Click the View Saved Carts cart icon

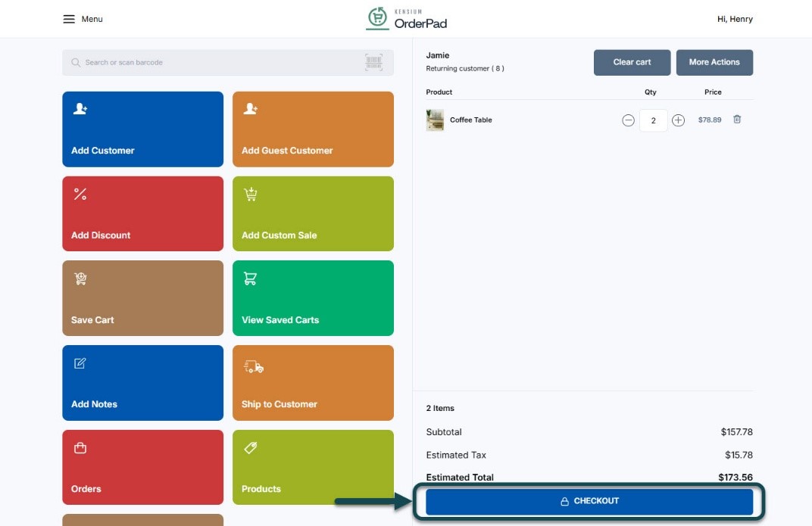point(250,279)
